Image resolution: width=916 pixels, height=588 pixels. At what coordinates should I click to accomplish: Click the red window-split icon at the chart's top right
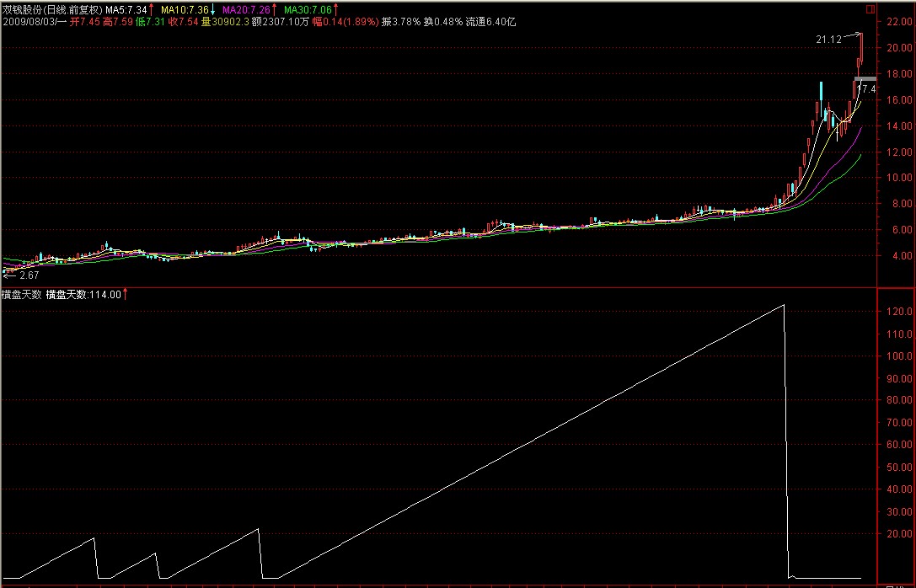click(x=870, y=8)
